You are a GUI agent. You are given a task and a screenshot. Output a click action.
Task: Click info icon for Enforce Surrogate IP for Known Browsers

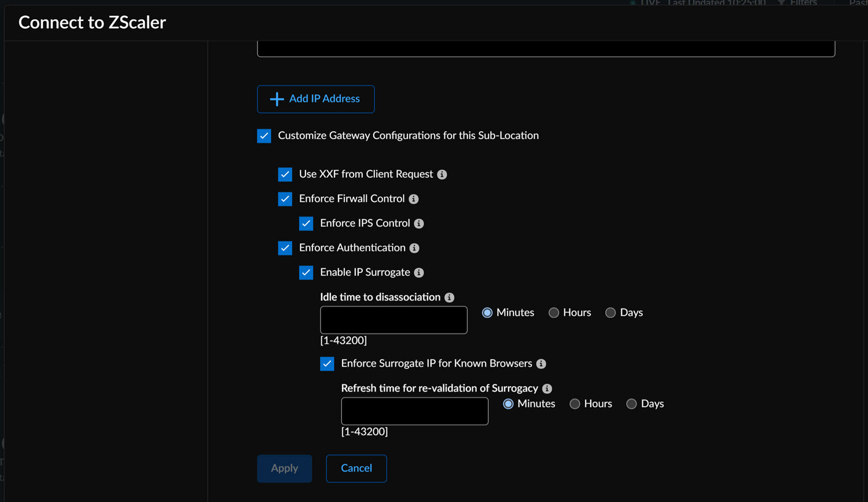[541, 364]
